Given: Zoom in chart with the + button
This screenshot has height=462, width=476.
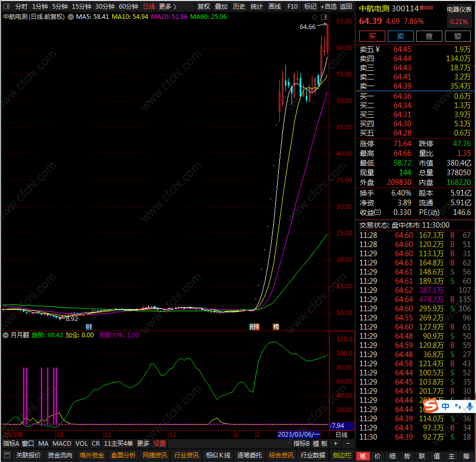Looking at the screenshot, I should tap(335, 444).
